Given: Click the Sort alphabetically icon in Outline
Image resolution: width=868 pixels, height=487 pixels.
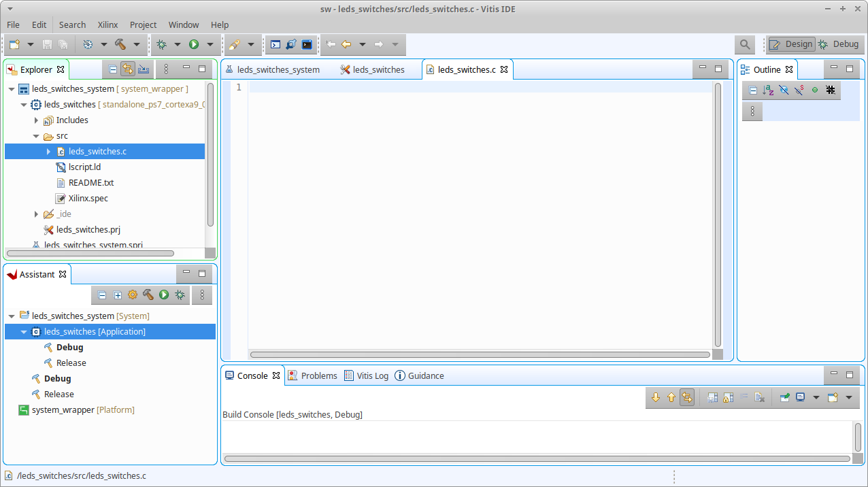Looking at the screenshot, I should click(x=768, y=90).
